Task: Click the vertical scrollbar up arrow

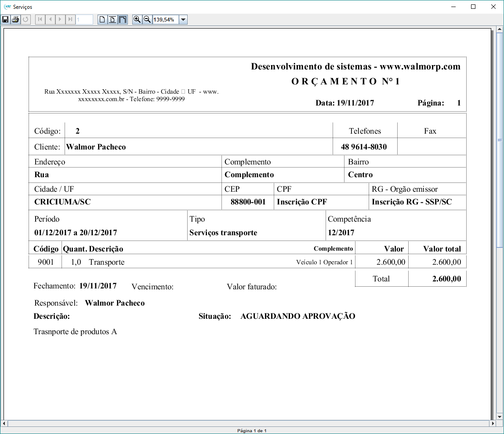Action: click(x=500, y=29)
